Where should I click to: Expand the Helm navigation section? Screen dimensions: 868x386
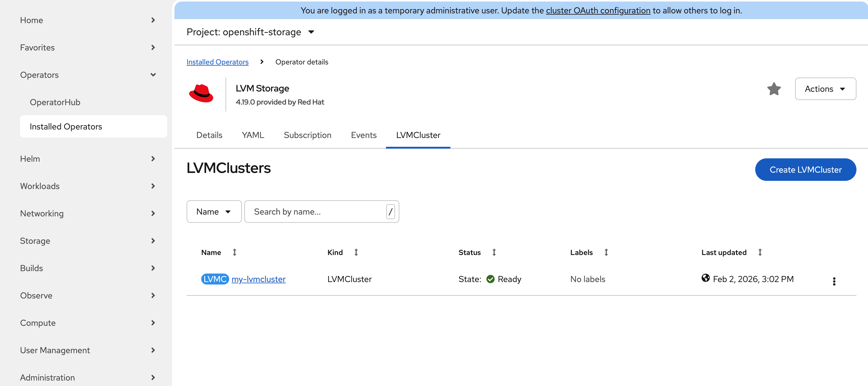pyautogui.click(x=88, y=159)
